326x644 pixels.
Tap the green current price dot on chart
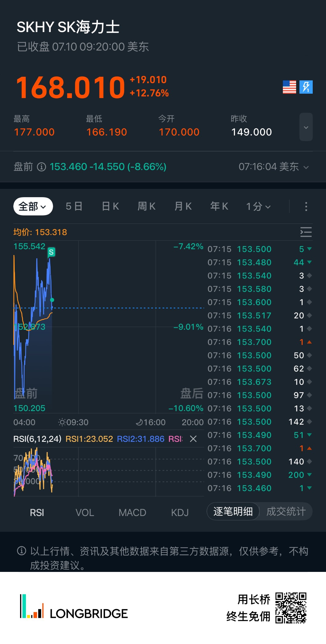click(52, 300)
